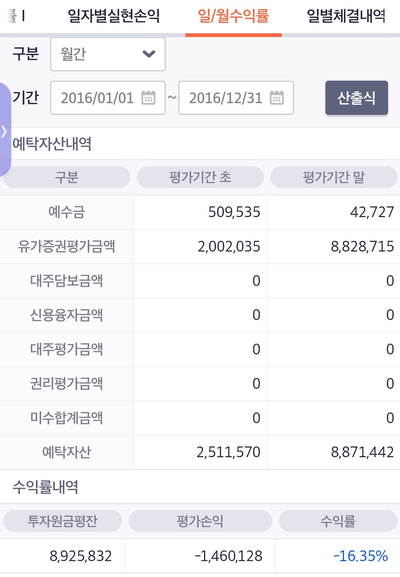Click the 기간 label
400x577 pixels.
tap(25, 98)
